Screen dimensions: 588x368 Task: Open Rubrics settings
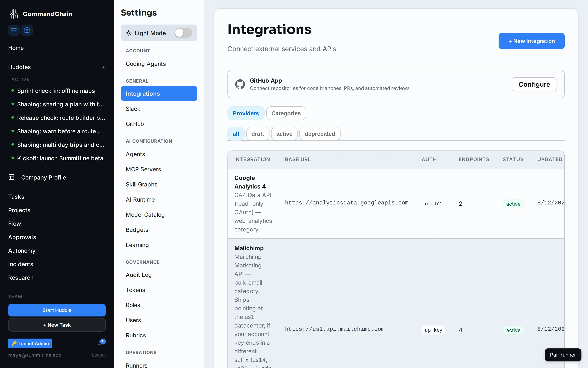159,335
